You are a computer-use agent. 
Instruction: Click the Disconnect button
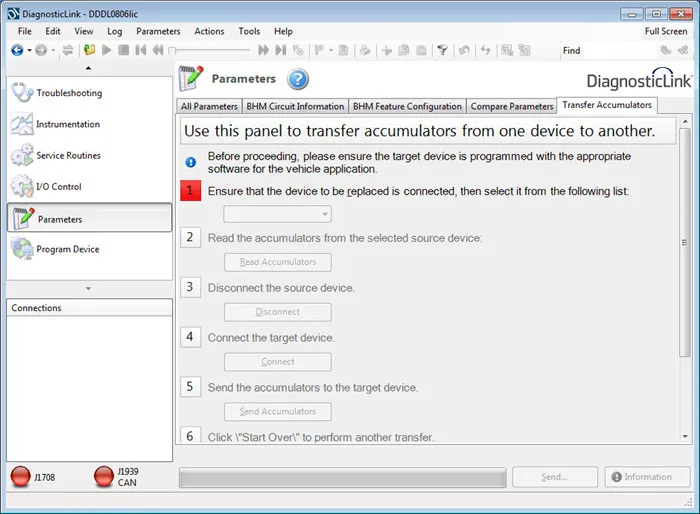[278, 312]
